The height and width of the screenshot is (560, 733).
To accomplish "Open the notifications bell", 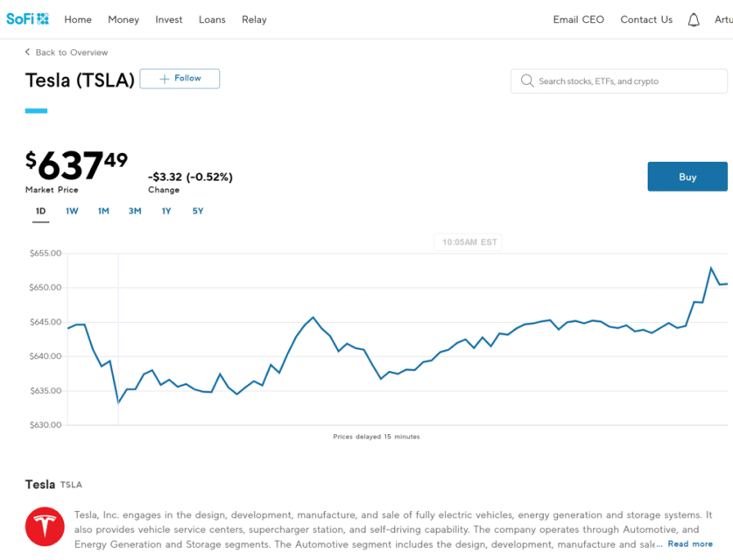I will (x=694, y=19).
